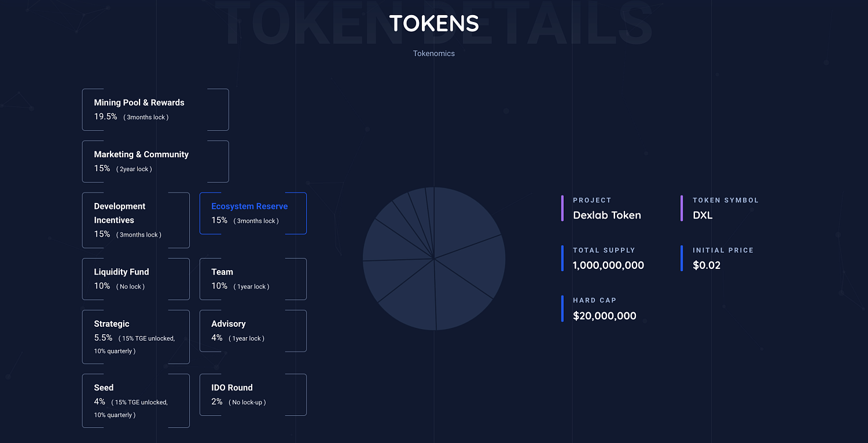
Task: Choose the Liquidity Fund card
Action: (x=136, y=279)
